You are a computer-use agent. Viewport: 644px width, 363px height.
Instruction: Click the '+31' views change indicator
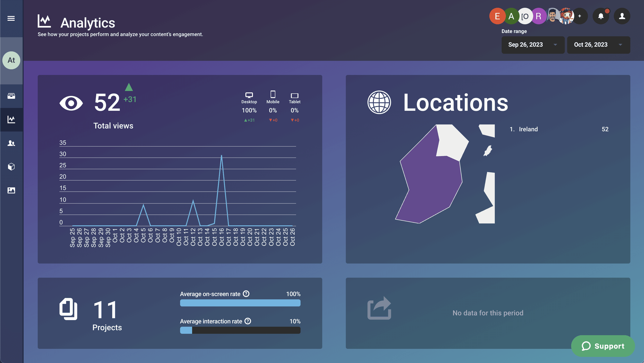[130, 99]
